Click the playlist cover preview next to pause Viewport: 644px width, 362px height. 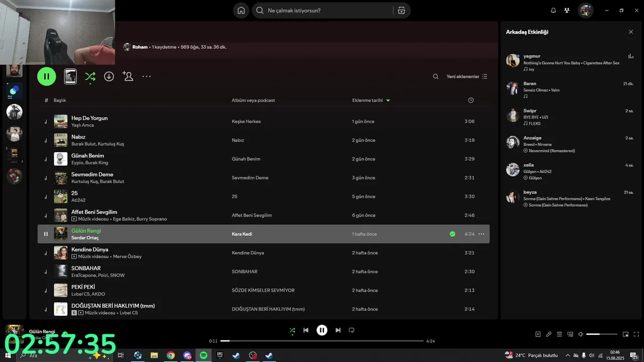[x=70, y=76]
